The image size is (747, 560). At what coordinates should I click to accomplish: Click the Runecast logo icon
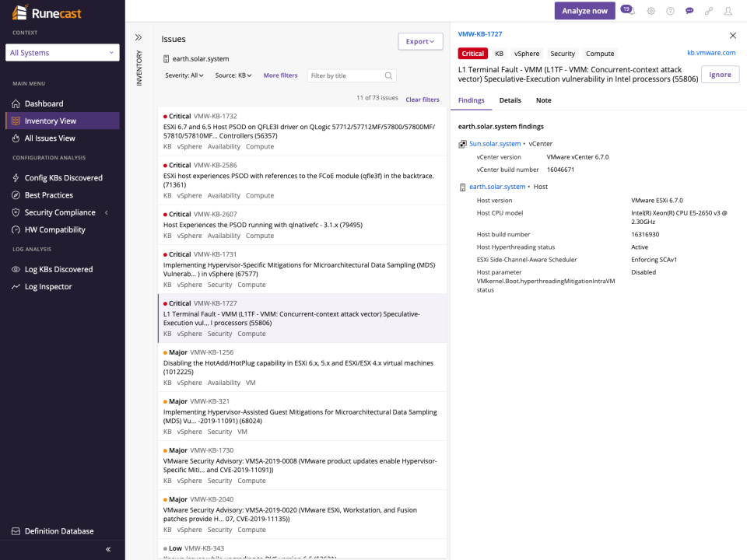19,12
